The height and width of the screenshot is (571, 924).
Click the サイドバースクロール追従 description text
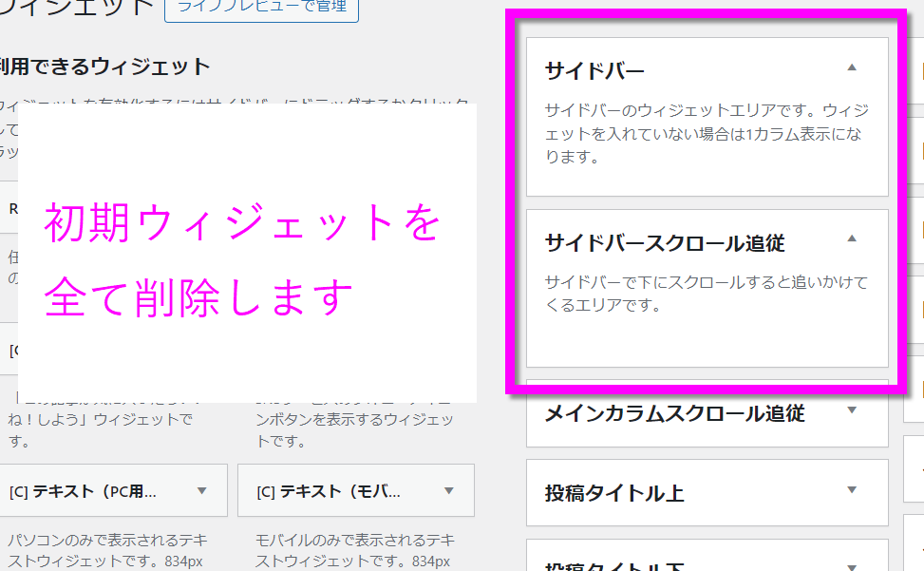[706, 294]
